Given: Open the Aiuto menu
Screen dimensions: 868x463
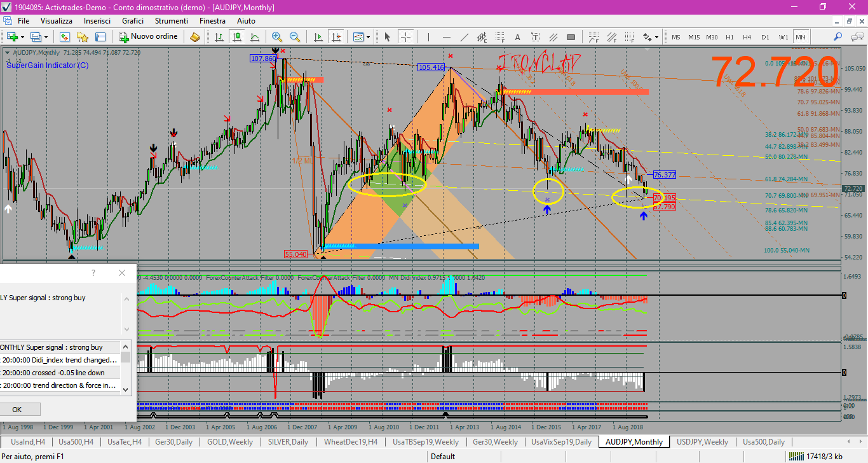Looking at the screenshot, I should point(246,21).
